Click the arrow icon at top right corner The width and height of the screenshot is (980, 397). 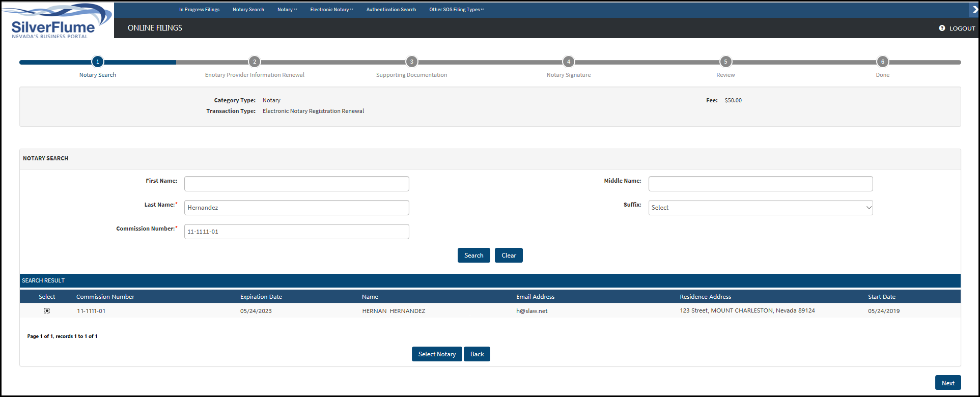coord(975,9)
